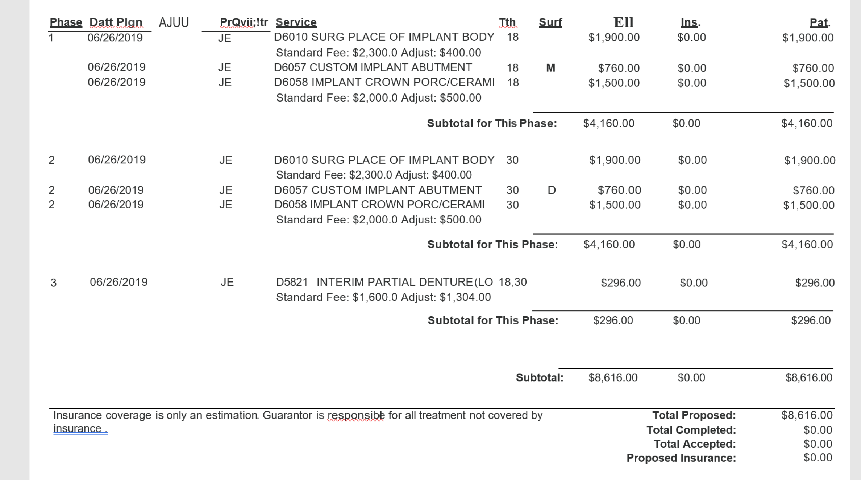Click the "AJUU" text in header row

click(x=174, y=23)
